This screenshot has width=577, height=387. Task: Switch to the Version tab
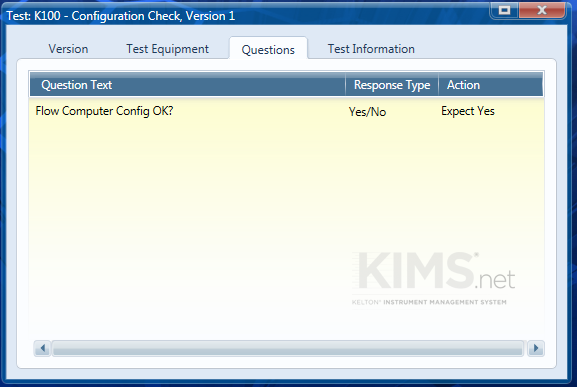coord(68,49)
